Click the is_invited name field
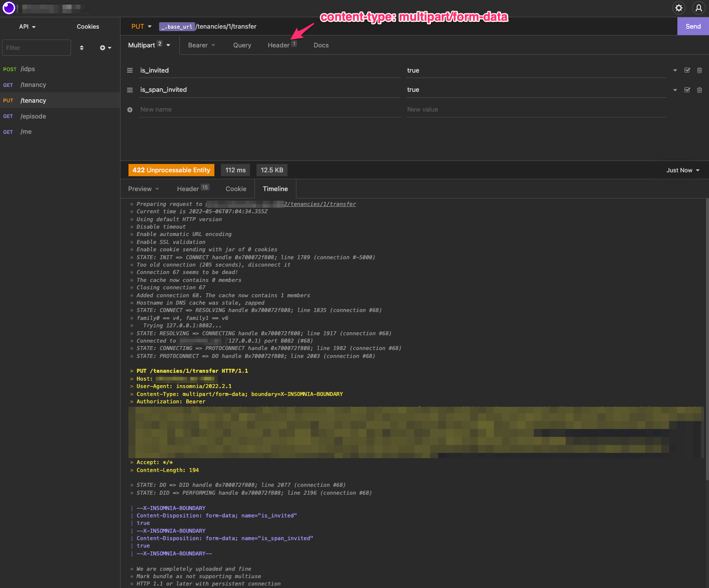The image size is (709, 588). (269, 71)
